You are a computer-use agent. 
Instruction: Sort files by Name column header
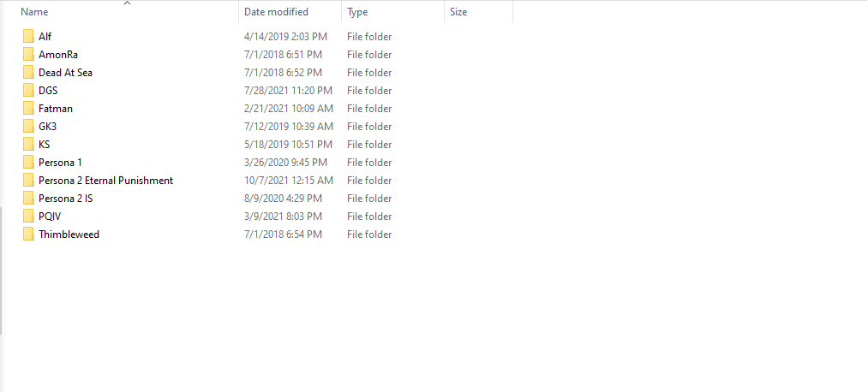(x=34, y=12)
